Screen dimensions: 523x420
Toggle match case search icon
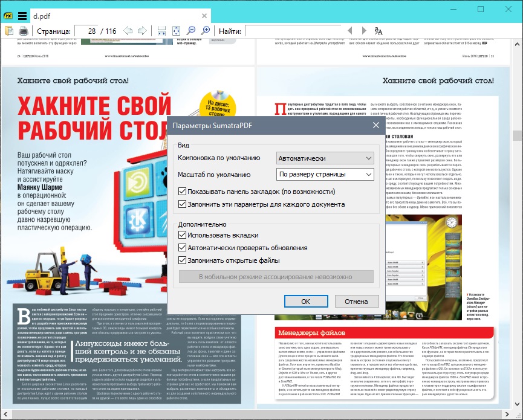[x=379, y=31]
